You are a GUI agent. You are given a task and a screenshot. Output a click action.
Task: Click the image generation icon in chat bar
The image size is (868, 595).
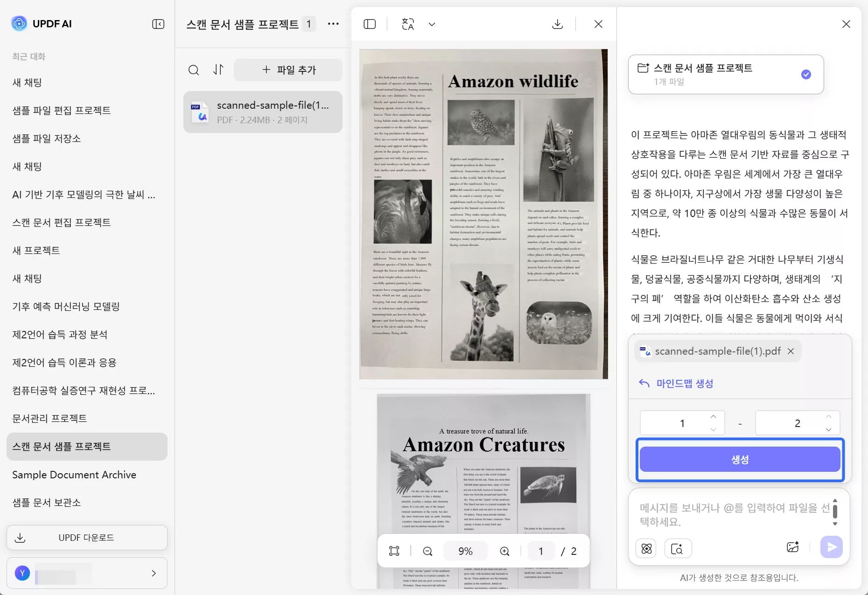coord(793,547)
